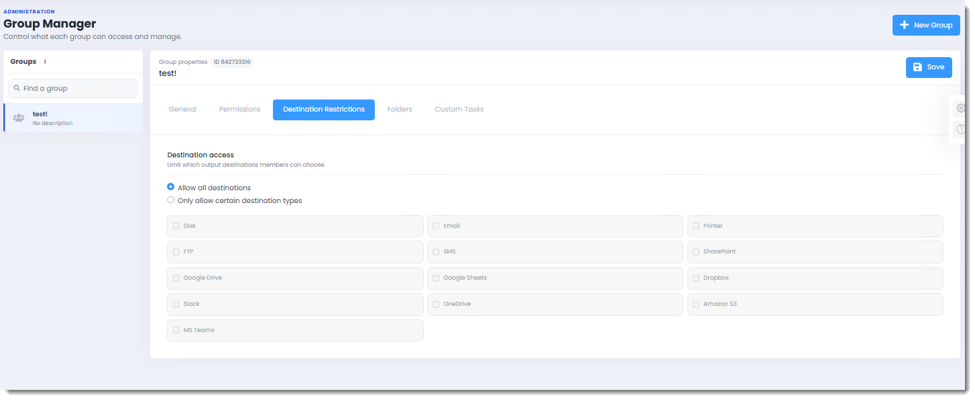This screenshot has height=400, width=975.
Task: Click the New Group button
Action: pos(926,25)
